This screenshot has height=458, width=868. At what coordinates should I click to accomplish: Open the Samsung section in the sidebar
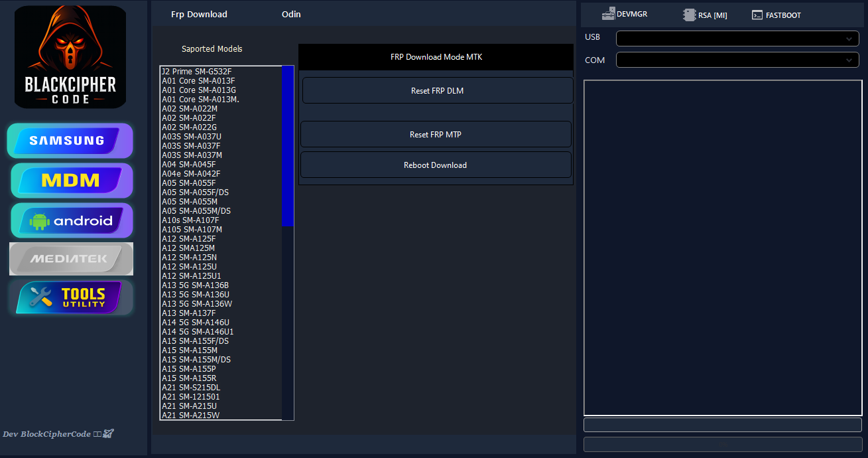point(70,141)
